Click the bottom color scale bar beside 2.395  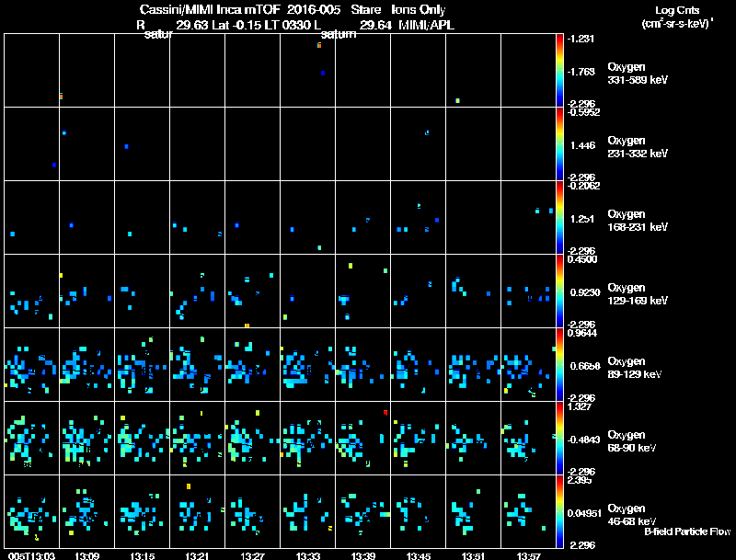click(559, 511)
